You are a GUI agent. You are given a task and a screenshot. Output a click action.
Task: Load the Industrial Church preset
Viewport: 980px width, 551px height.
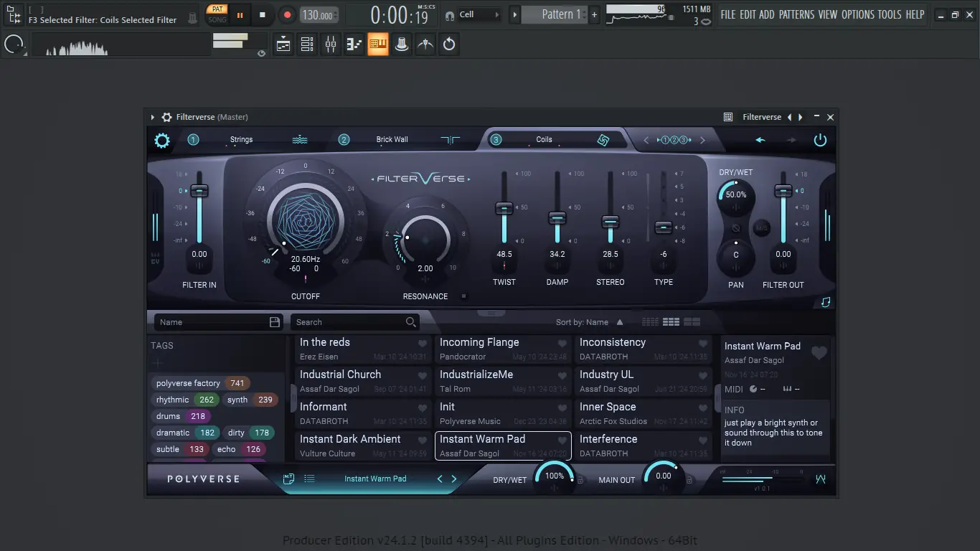tap(363, 381)
